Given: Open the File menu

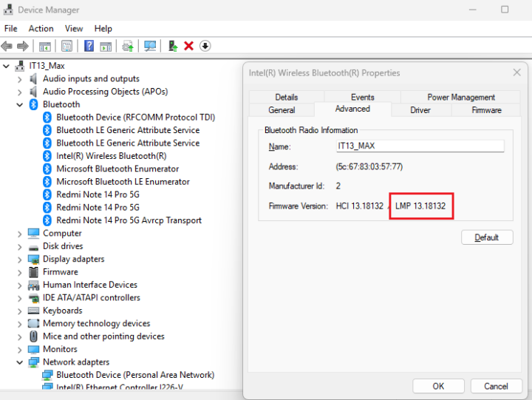Looking at the screenshot, I should coord(10,29).
